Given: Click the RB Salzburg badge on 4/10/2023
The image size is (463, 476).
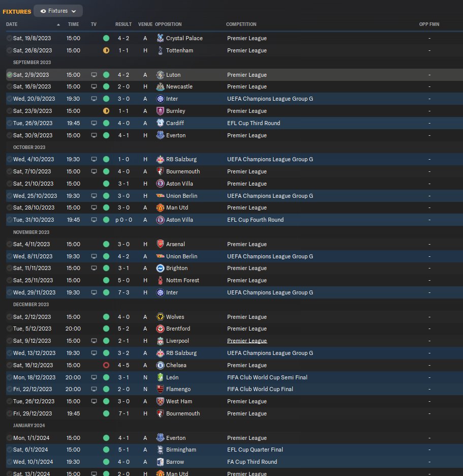Looking at the screenshot, I should (160, 159).
